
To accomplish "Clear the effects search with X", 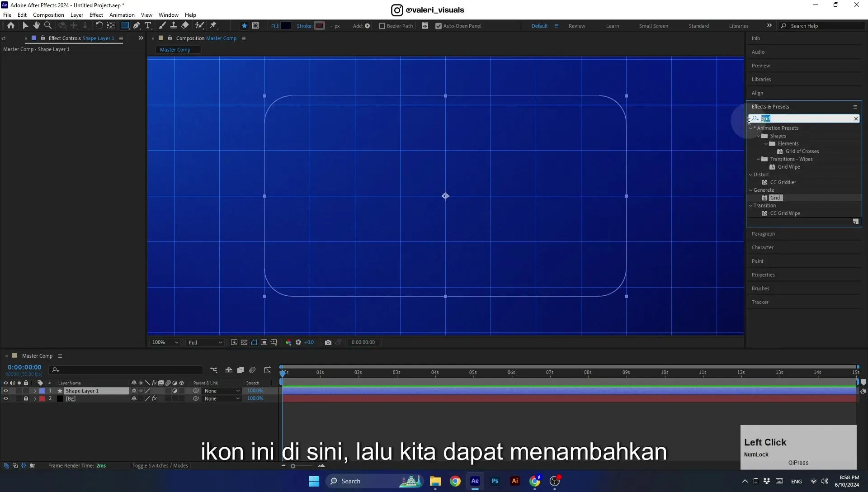I will [855, 118].
